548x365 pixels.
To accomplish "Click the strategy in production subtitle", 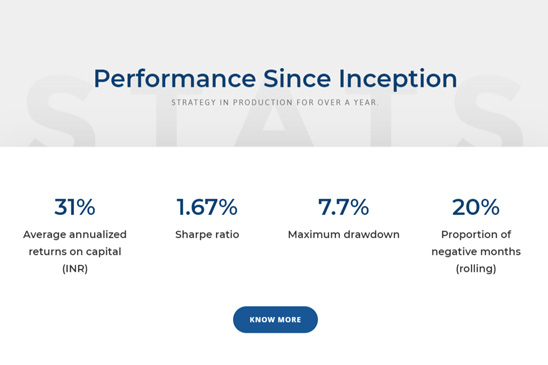I will (275, 102).
